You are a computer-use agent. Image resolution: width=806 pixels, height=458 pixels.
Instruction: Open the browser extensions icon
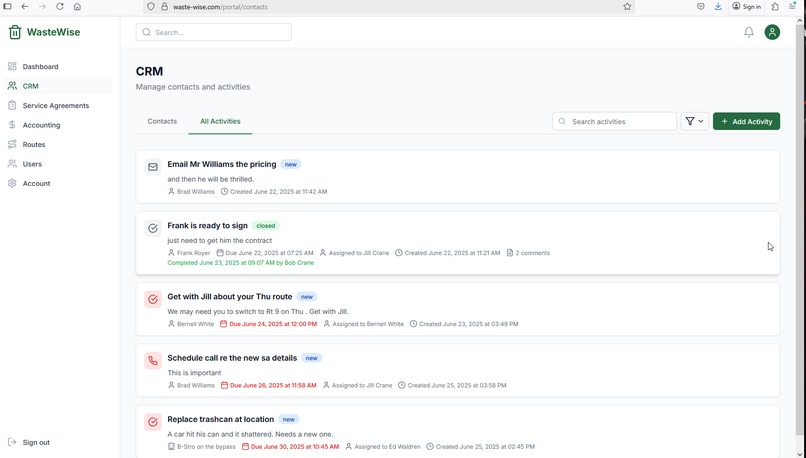(x=775, y=7)
